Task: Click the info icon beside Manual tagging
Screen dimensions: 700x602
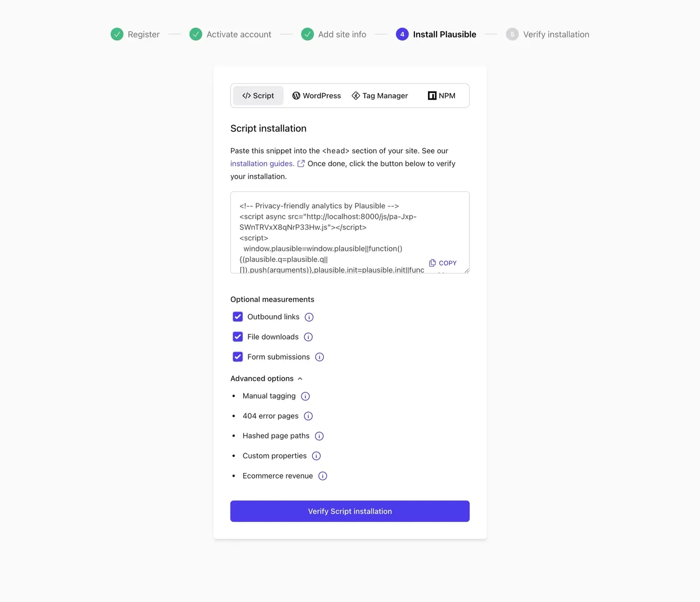Action: (x=305, y=396)
